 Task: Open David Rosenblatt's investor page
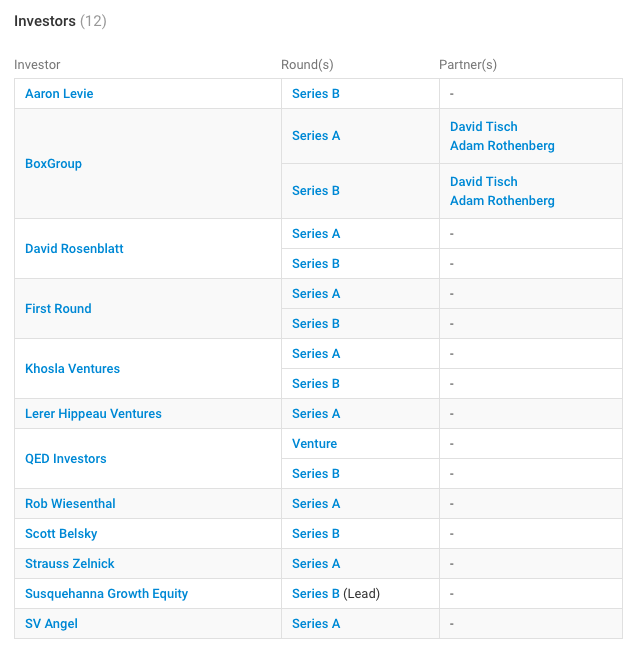74,249
